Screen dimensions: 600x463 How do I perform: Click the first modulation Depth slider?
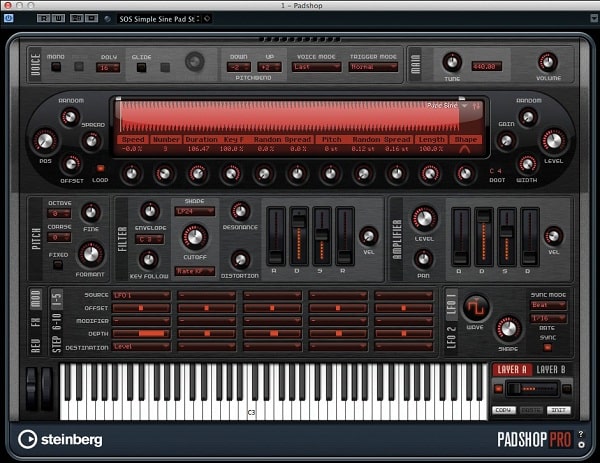click(141, 334)
